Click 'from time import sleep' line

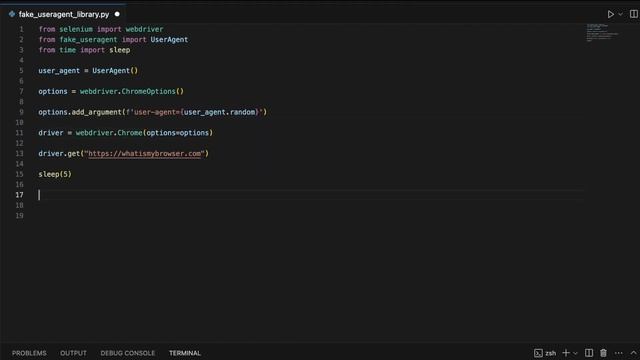pyautogui.click(x=84, y=50)
